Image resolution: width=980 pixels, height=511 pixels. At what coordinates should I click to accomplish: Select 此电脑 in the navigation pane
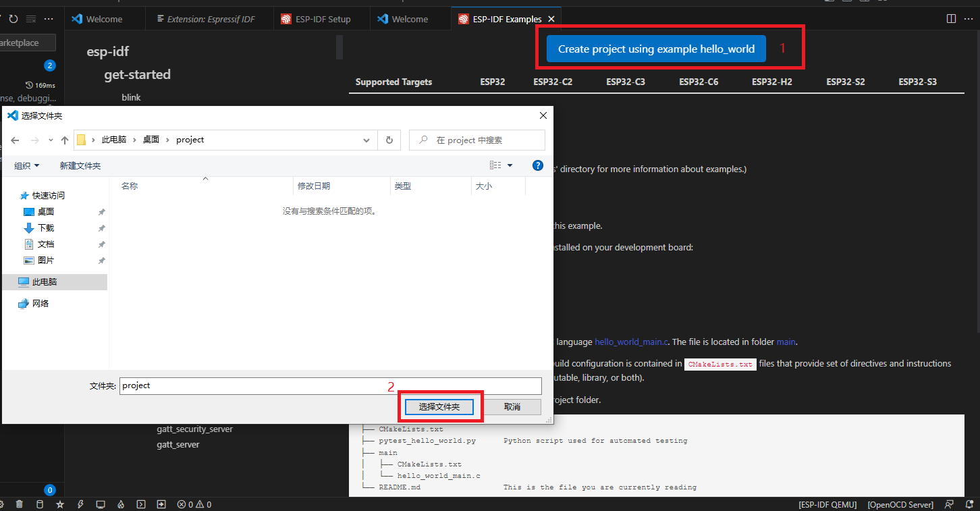(54, 282)
